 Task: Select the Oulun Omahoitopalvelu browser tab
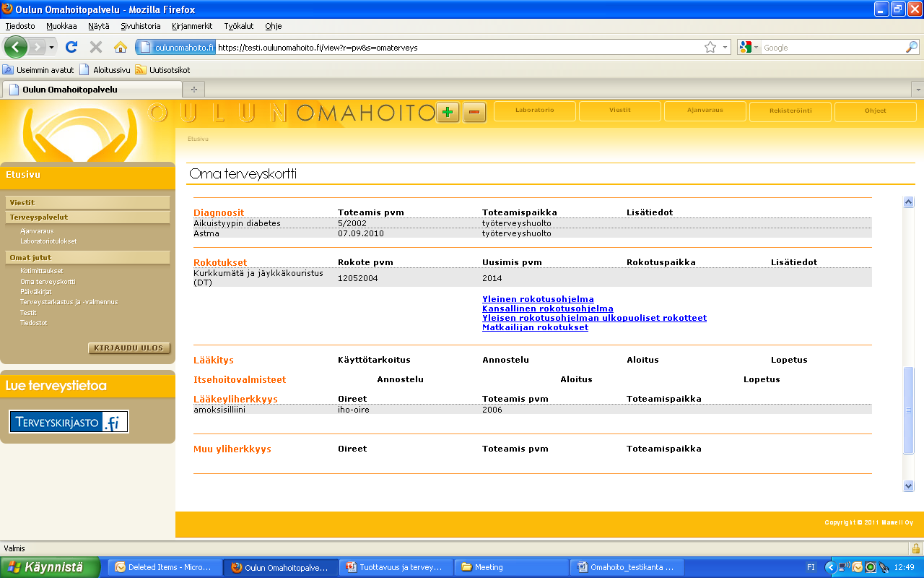pyautogui.click(x=92, y=90)
